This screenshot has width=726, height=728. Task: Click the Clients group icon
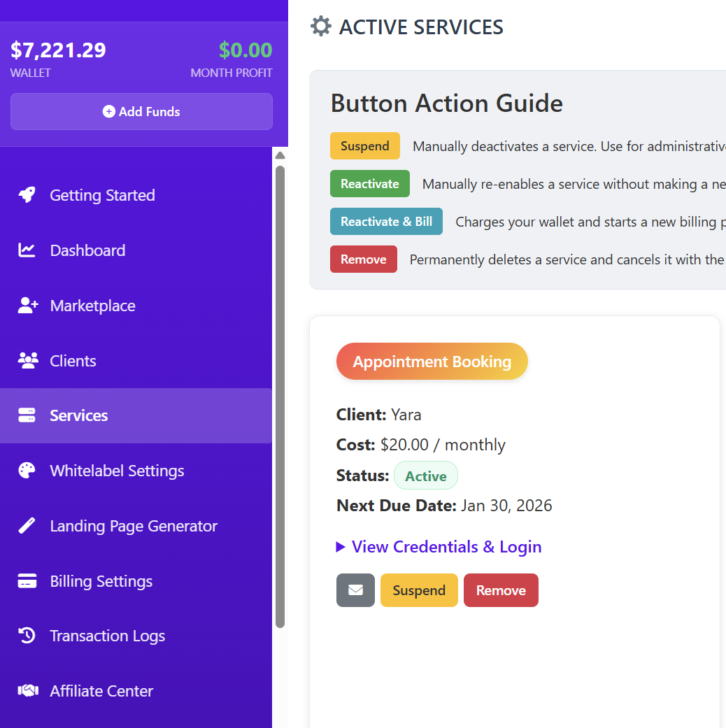tap(27, 361)
